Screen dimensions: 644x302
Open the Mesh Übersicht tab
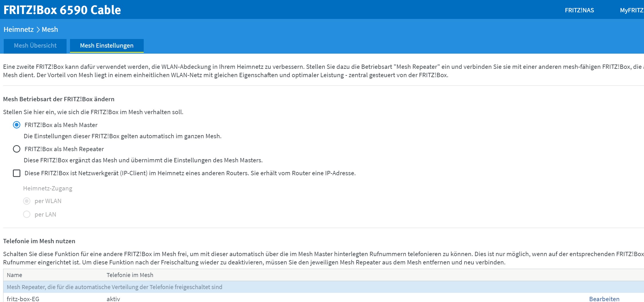coord(35,46)
